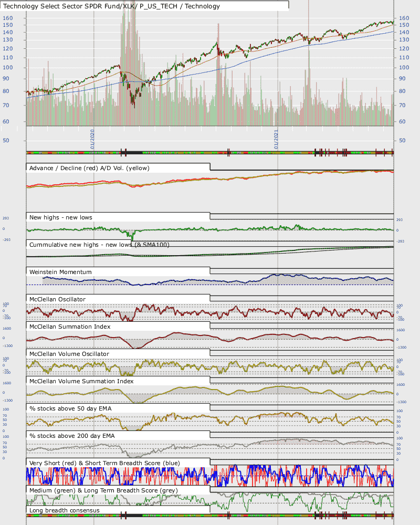
Task: Click the Technology Select Sector SPDR Fund chart title
Action: coord(111,6)
